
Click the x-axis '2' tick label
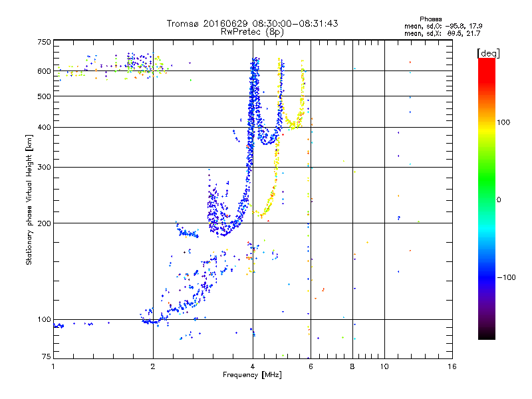click(x=153, y=366)
